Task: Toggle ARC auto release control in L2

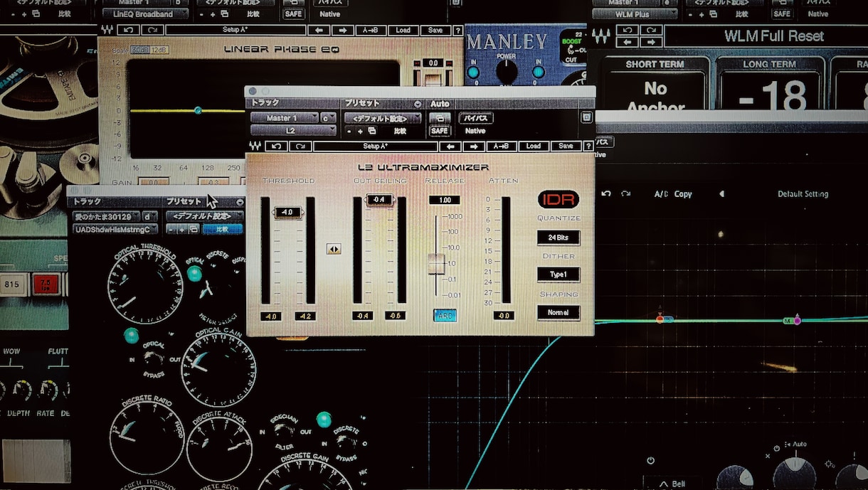Action: tap(445, 315)
